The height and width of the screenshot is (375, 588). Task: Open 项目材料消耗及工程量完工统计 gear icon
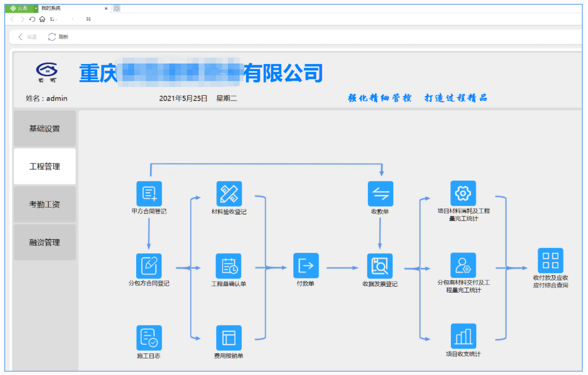(463, 193)
